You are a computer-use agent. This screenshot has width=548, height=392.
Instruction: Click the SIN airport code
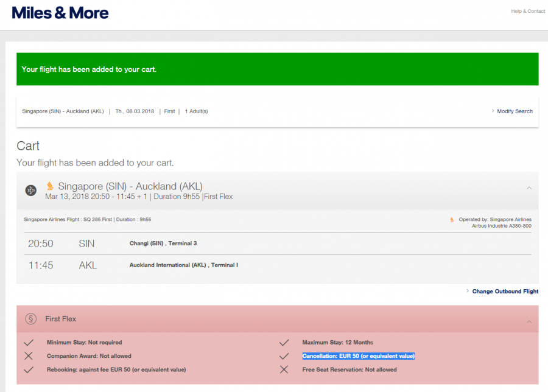[x=86, y=243]
